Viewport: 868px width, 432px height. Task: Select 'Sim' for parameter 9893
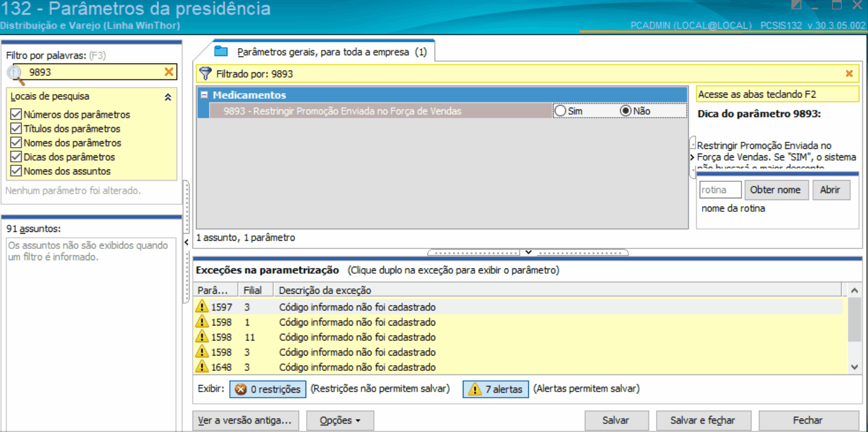tap(561, 111)
